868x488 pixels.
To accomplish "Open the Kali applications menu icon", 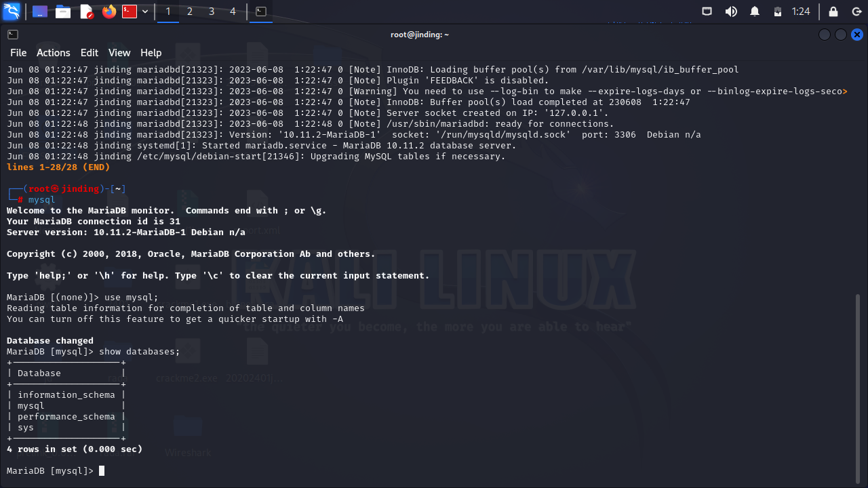I will (12, 12).
